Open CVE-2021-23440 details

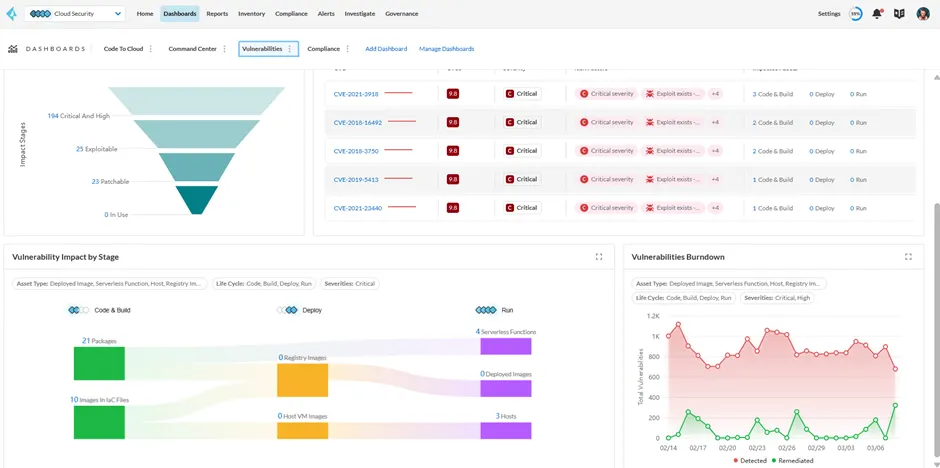(358, 209)
